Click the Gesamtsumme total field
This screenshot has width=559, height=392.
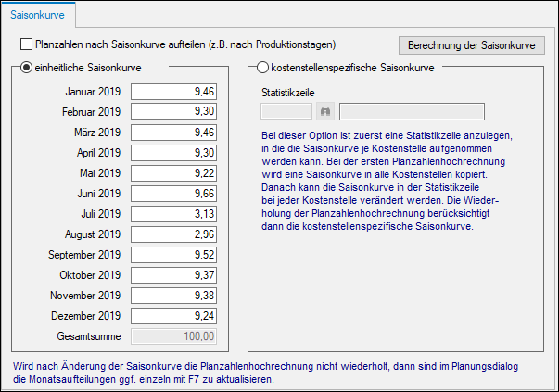tap(173, 336)
